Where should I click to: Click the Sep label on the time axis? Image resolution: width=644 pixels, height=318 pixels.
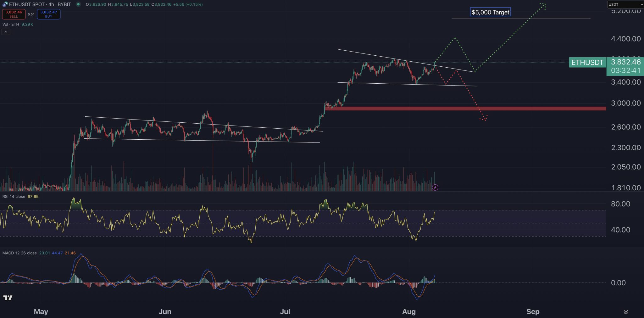coord(533,312)
